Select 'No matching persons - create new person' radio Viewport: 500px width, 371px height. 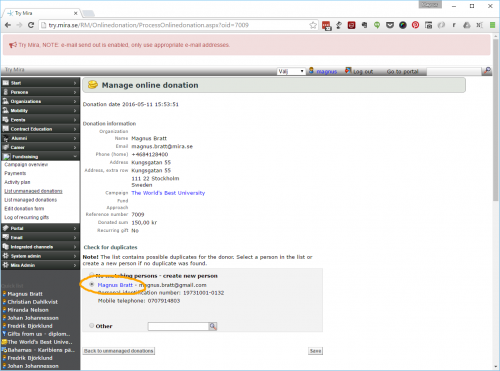[x=92, y=275]
